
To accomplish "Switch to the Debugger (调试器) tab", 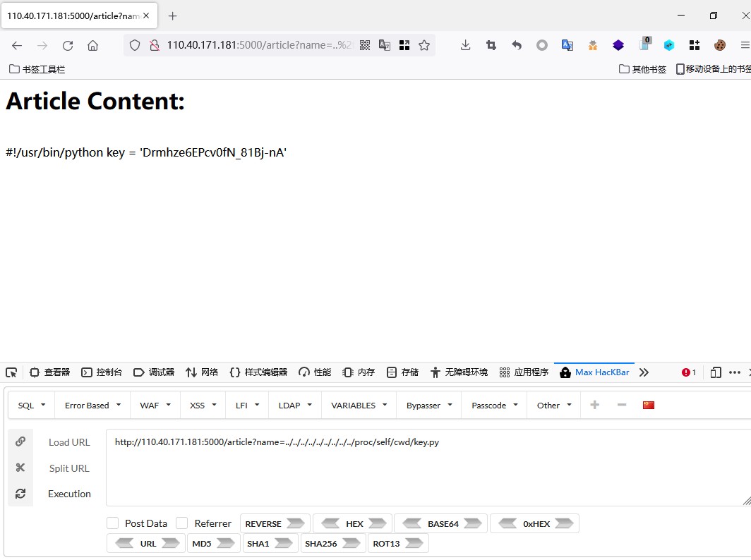I will (x=154, y=372).
